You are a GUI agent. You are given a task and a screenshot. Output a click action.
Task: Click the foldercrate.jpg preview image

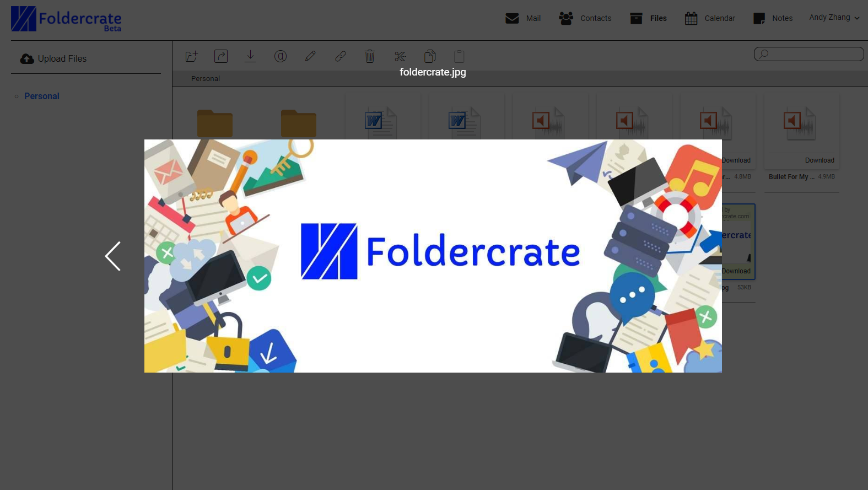pos(433,256)
